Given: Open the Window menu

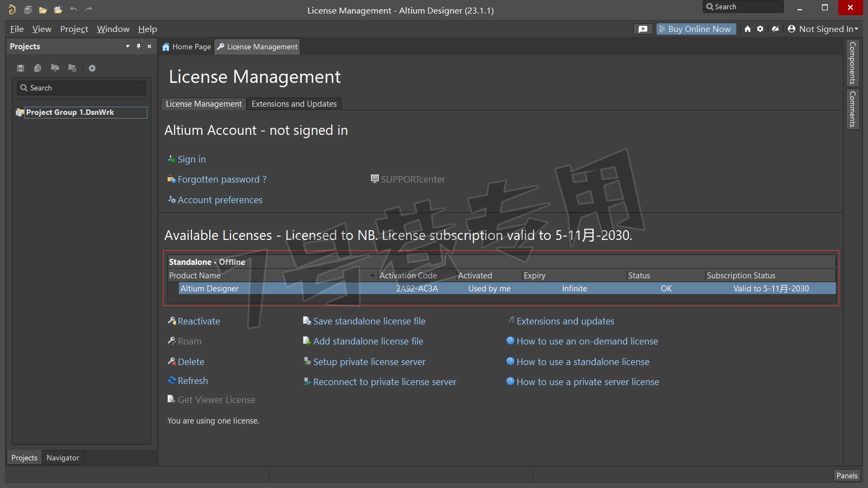Looking at the screenshot, I should [113, 29].
